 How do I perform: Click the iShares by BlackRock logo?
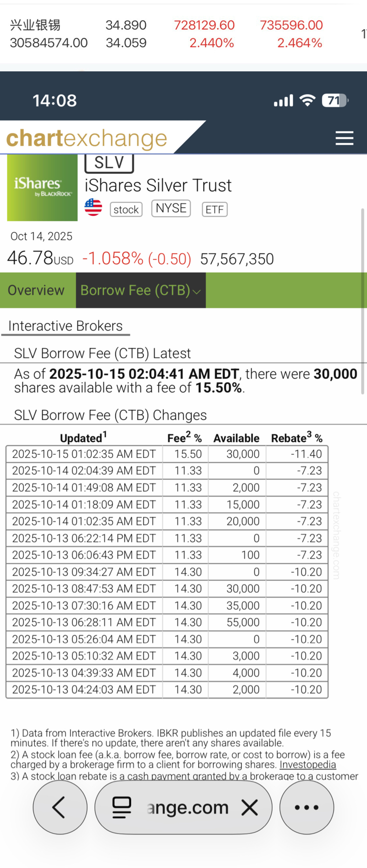click(x=42, y=188)
